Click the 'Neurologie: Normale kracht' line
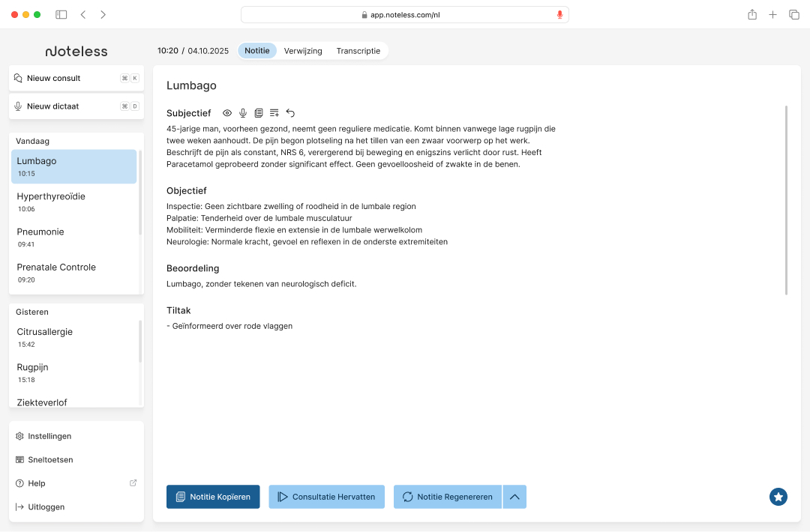810x532 pixels. 307,242
